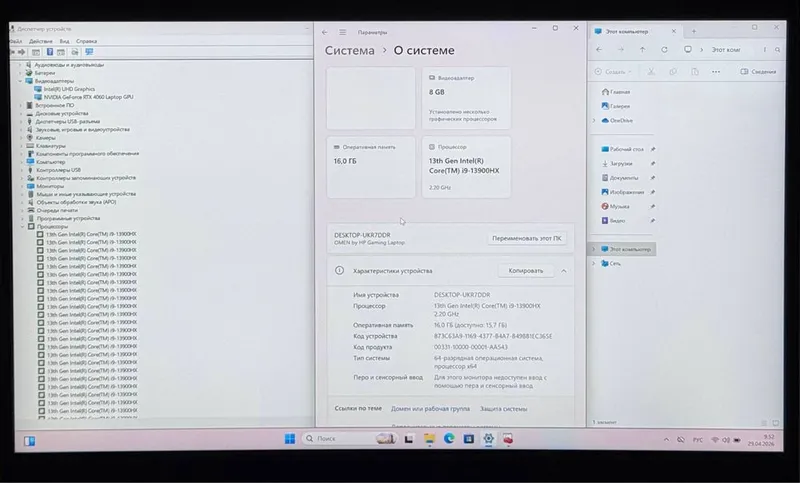Screen dimensions: 800x483
Task: Expand the Камеры node
Action: 21,138
